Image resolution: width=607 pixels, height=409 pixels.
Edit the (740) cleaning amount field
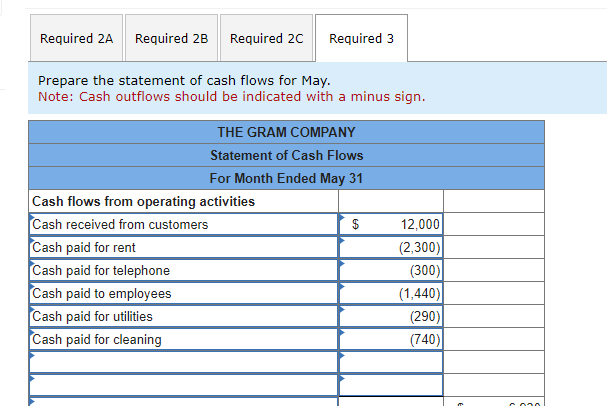click(391, 339)
